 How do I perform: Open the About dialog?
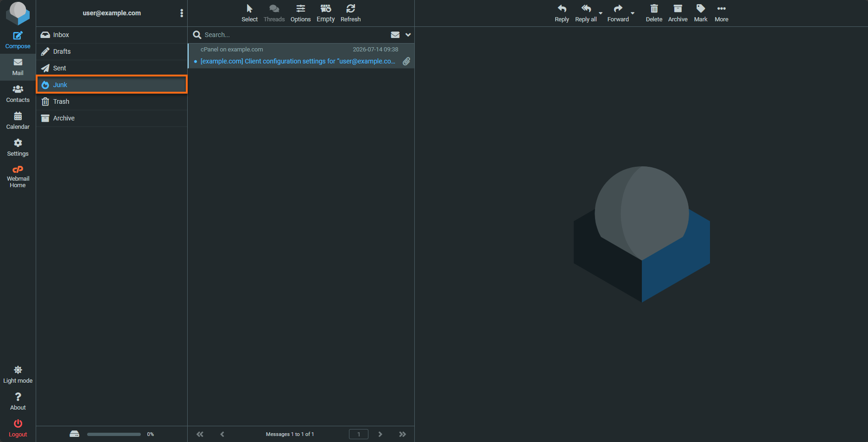click(18, 402)
